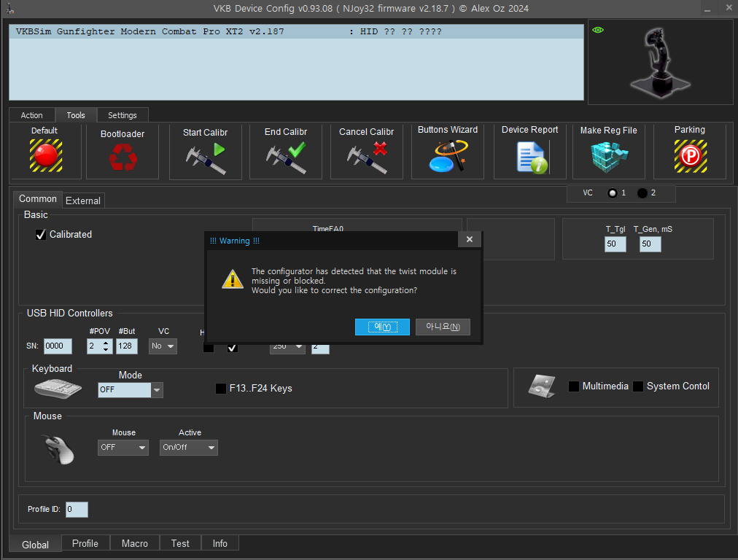
Task: Select the Macro bottom tab
Action: [135, 543]
